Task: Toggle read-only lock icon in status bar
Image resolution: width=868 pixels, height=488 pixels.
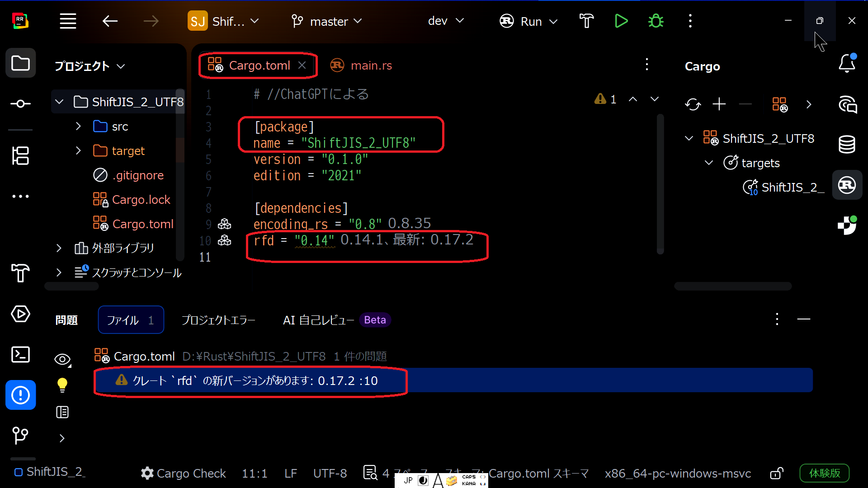Action: click(x=776, y=473)
